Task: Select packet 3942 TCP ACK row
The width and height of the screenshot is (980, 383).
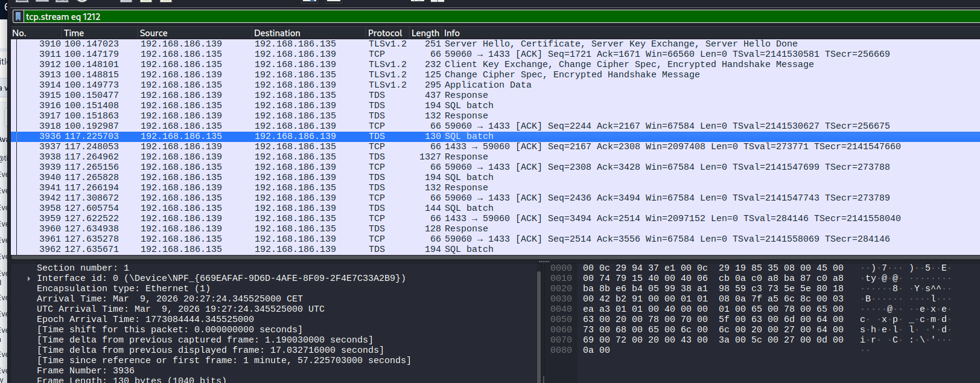Action: click(x=495, y=198)
